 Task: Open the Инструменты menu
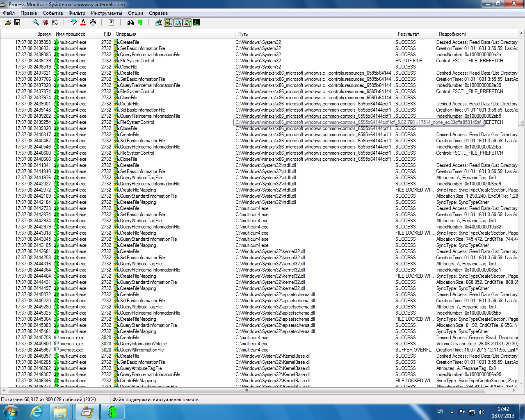click(107, 13)
